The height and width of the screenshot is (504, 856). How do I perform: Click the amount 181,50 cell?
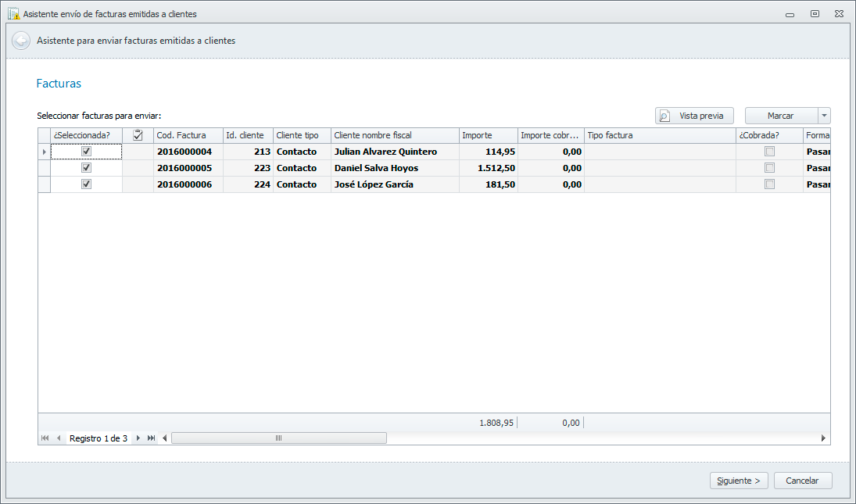click(489, 184)
